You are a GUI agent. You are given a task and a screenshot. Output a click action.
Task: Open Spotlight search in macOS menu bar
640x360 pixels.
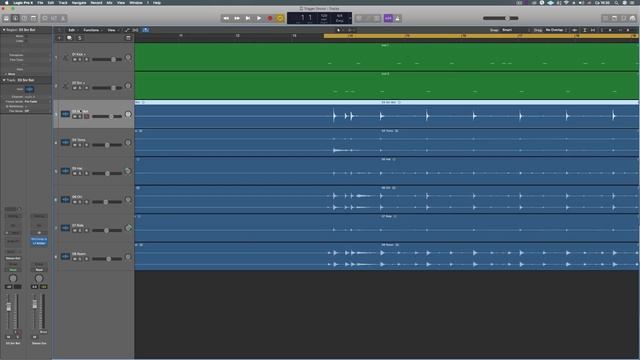(x=616, y=2)
